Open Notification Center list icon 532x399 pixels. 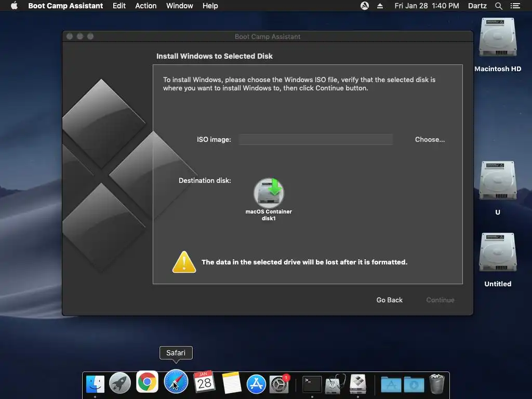(x=515, y=6)
